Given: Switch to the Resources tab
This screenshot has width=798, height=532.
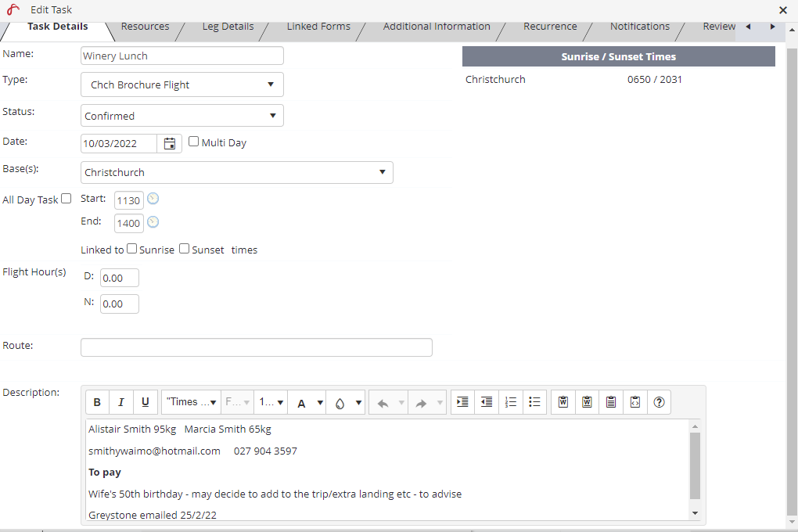Looking at the screenshot, I should pos(145,27).
